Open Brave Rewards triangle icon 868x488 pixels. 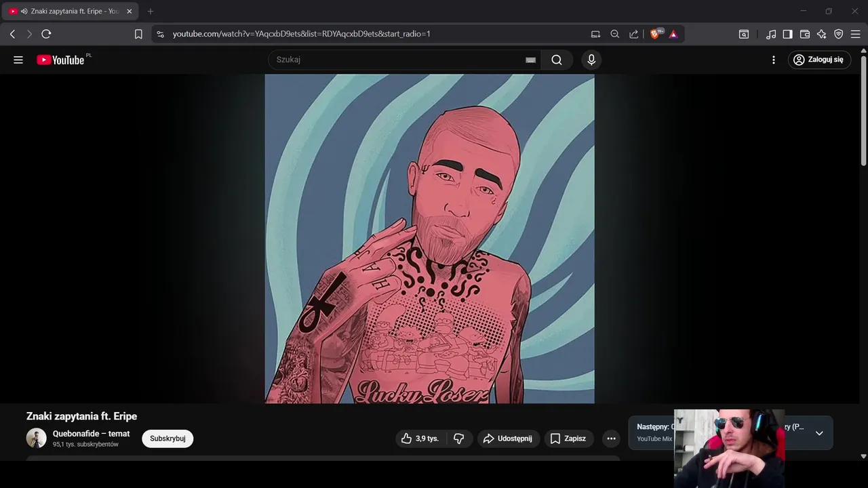[673, 34]
